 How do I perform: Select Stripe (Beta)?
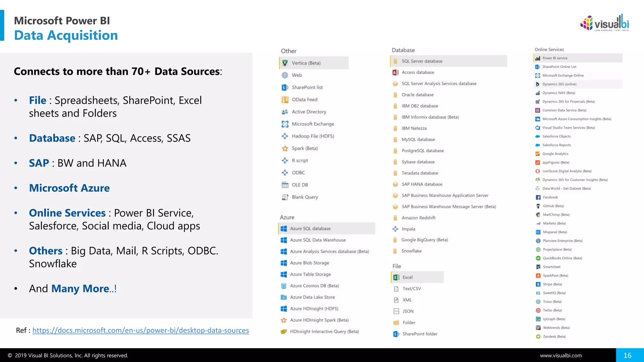point(549,284)
